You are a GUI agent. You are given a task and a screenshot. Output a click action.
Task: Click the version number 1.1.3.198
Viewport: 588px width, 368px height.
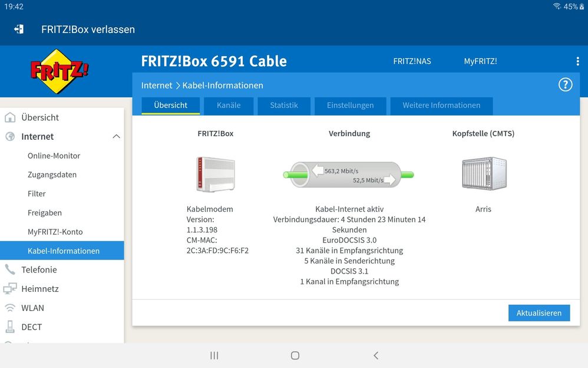click(x=202, y=230)
